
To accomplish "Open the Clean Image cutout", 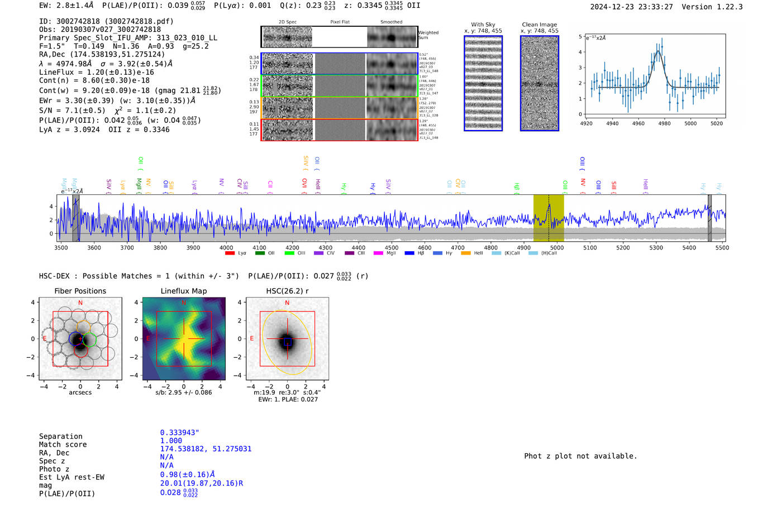I will point(540,83).
